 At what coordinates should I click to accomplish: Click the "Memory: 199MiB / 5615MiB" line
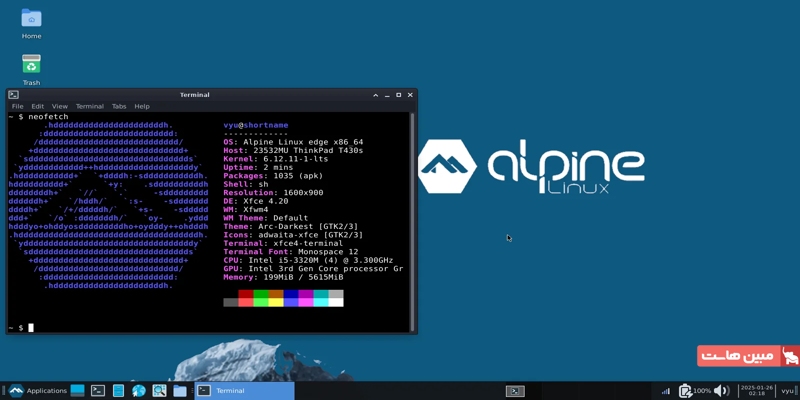coord(283,277)
